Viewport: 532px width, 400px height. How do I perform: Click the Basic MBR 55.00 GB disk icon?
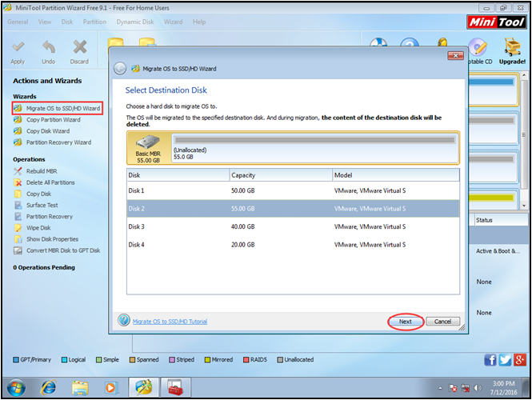(148, 142)
